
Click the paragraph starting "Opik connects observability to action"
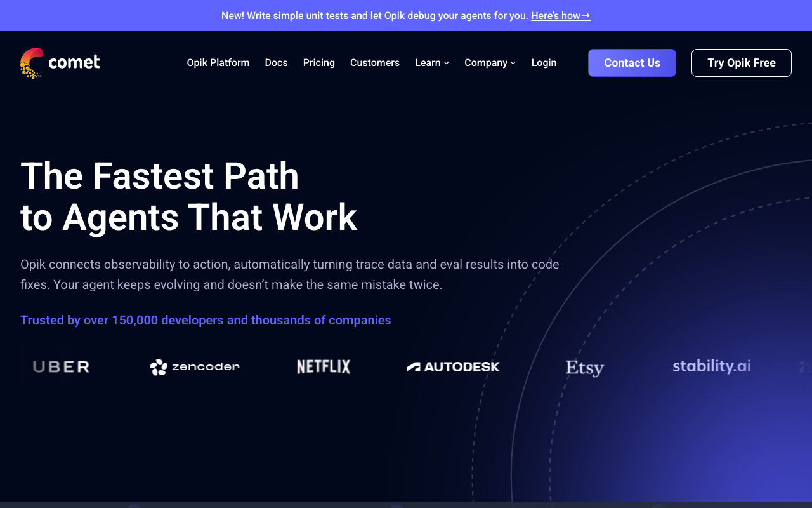[290, 274]
